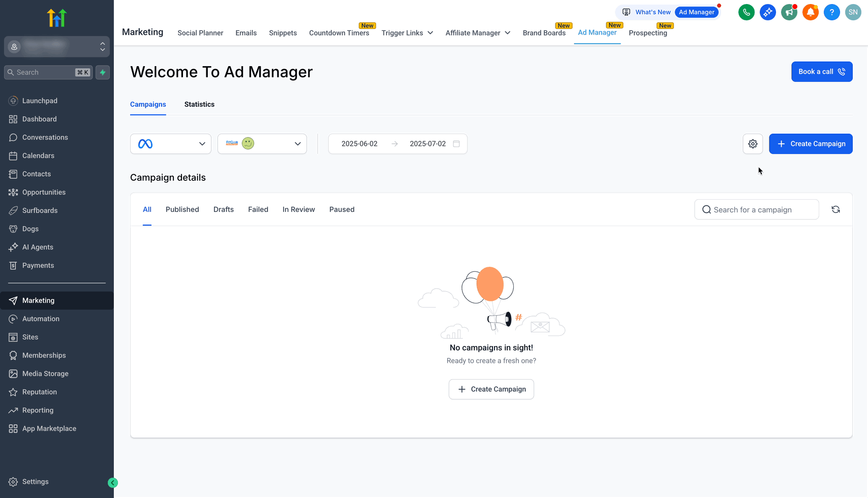
Task: Open the help question mark icon
Action: point(831,12)
